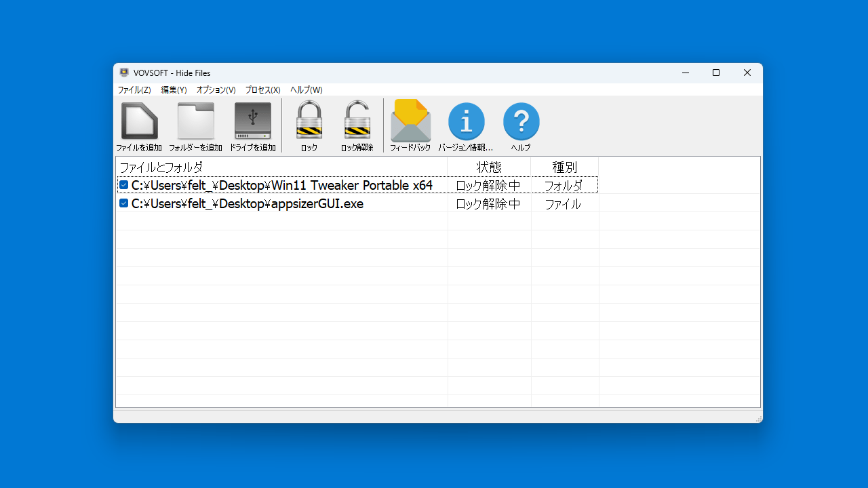
Task: Open the ファイル(Z) menu
Action: coord(134,89)
